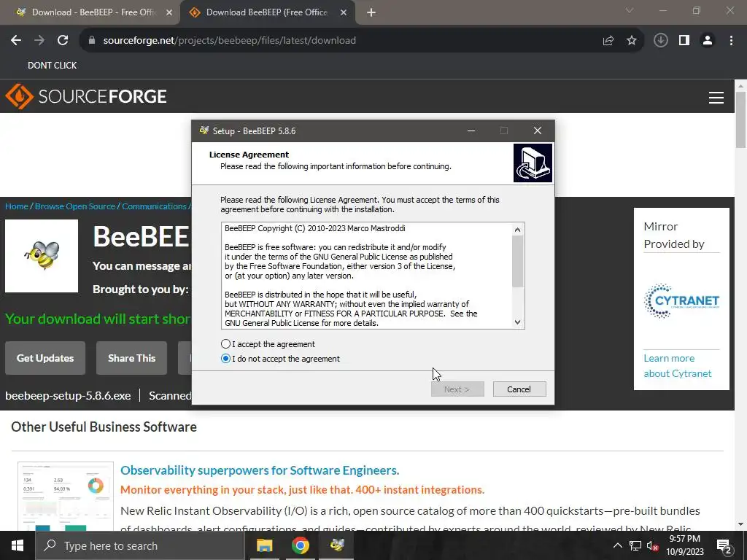This screenshot has width=747, height=560.
Task: Click the BeeBEEP bee project logo
Action: [x=42, y=256]
